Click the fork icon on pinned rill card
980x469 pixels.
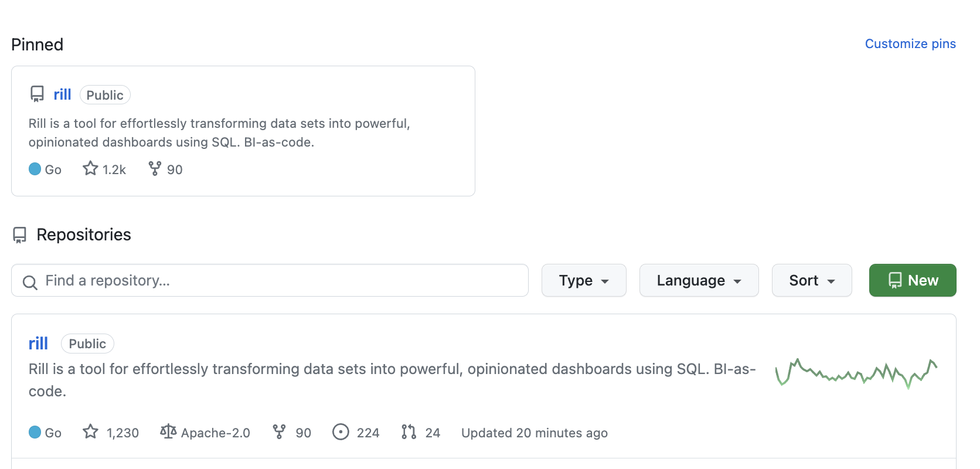(155, 169)
